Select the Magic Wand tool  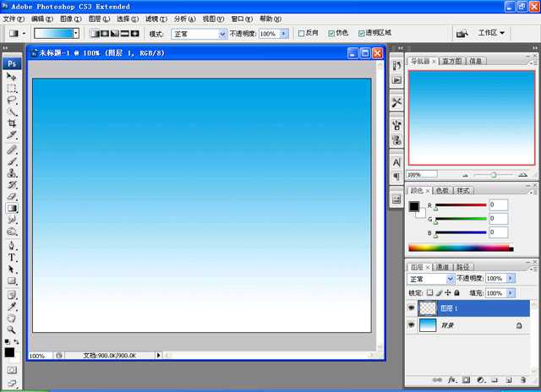[x=11, y=112]
